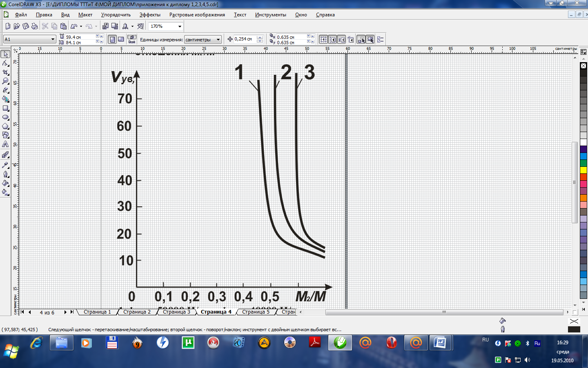Screen dimensions: 588x368
Task: Toggle Snap to Grid button
Action: pyautogui.click(x=323, y=39)
